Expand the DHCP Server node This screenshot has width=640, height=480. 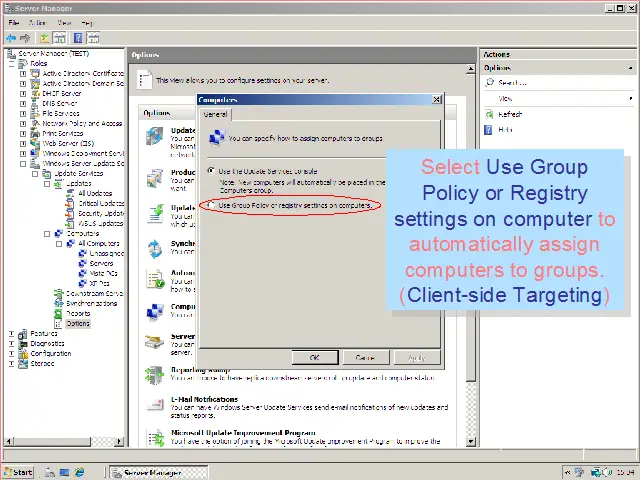23,94
